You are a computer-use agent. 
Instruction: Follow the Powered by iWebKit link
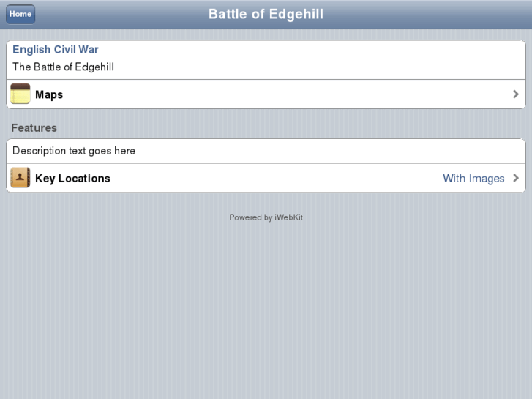tap(266, 217)
